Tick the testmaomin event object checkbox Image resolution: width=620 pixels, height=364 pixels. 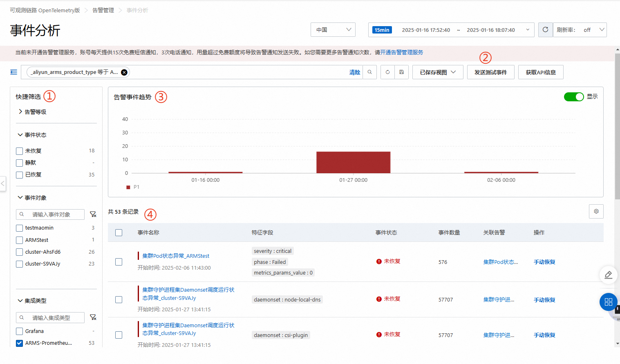(19, 228)
